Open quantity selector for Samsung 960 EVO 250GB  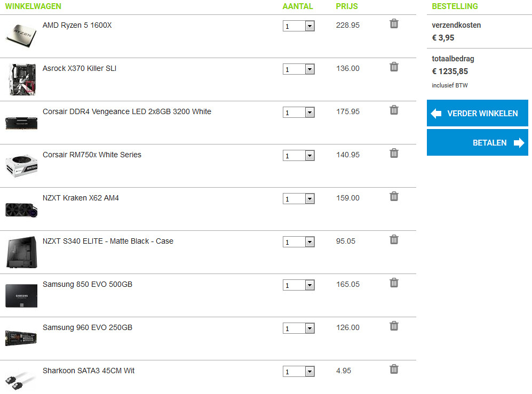point(299,328)
